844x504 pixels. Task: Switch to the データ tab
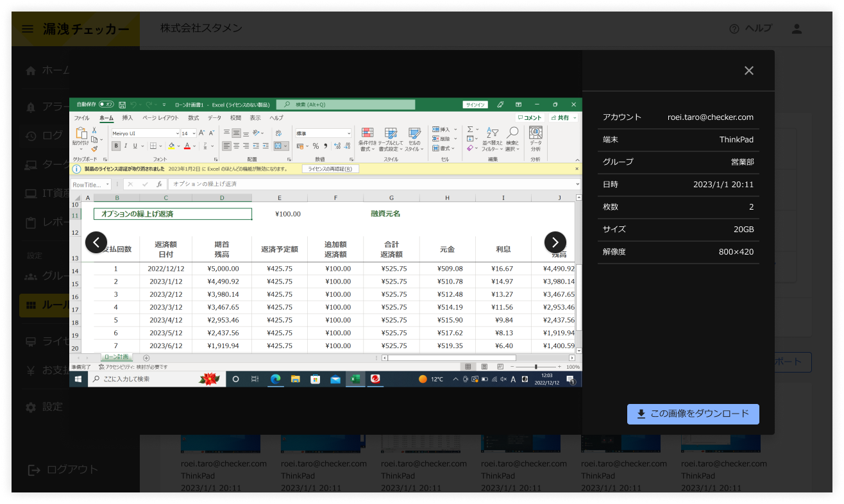214,118
